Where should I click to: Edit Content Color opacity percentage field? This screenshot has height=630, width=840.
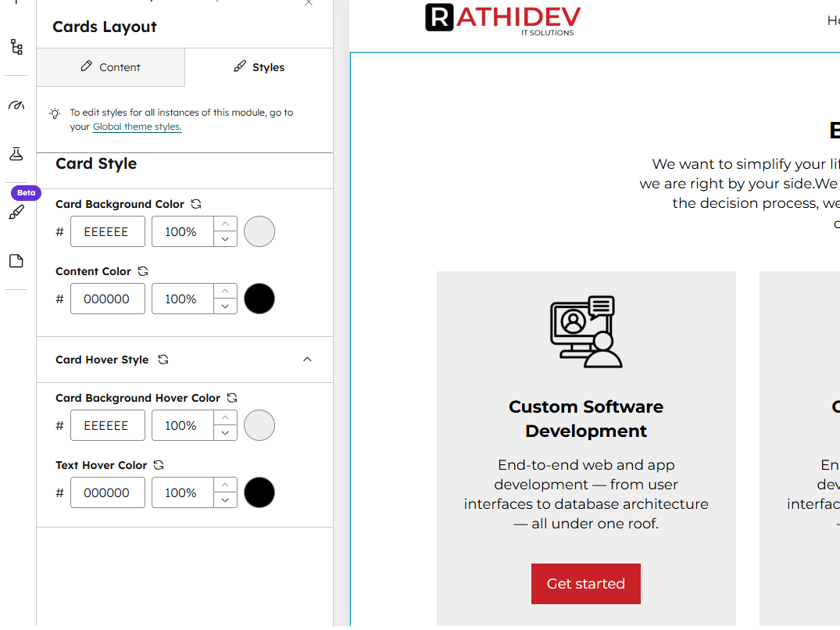coord(183,299)
